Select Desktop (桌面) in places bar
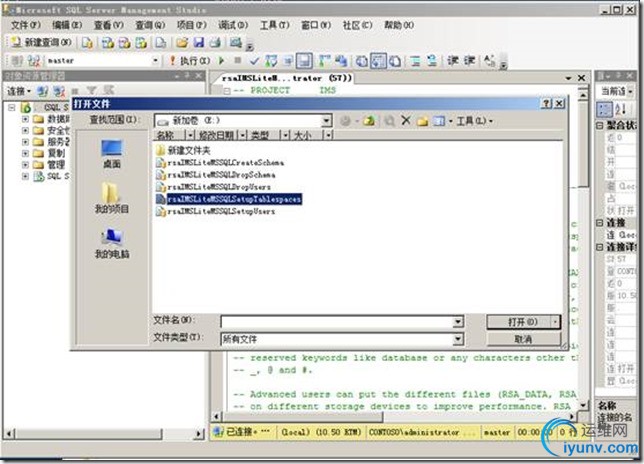 pos(111,154)
